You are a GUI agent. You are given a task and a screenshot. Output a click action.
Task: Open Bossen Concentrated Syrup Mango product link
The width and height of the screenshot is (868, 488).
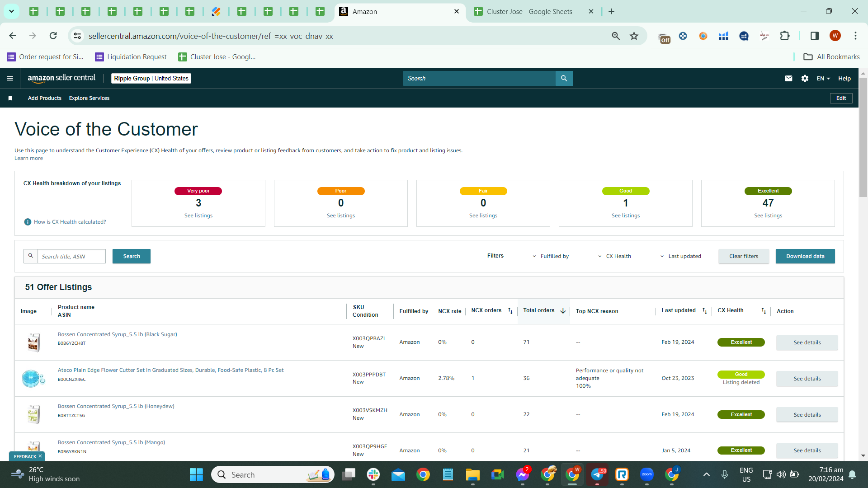point(111,442)
